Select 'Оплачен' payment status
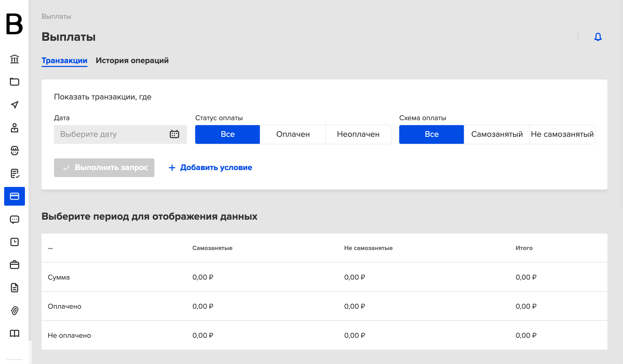 [x=293, y=134]
